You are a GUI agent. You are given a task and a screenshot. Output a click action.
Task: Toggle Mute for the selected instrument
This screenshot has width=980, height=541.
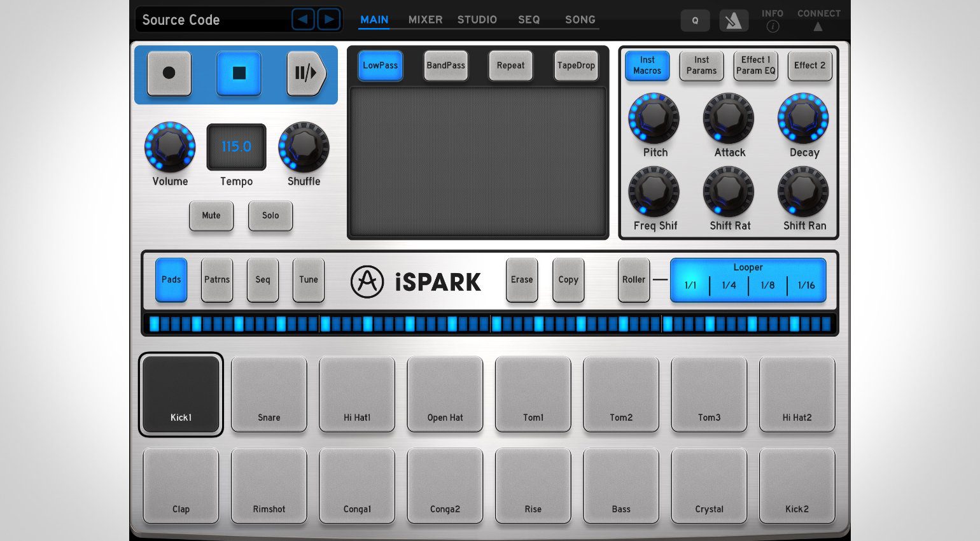point(211,216)
